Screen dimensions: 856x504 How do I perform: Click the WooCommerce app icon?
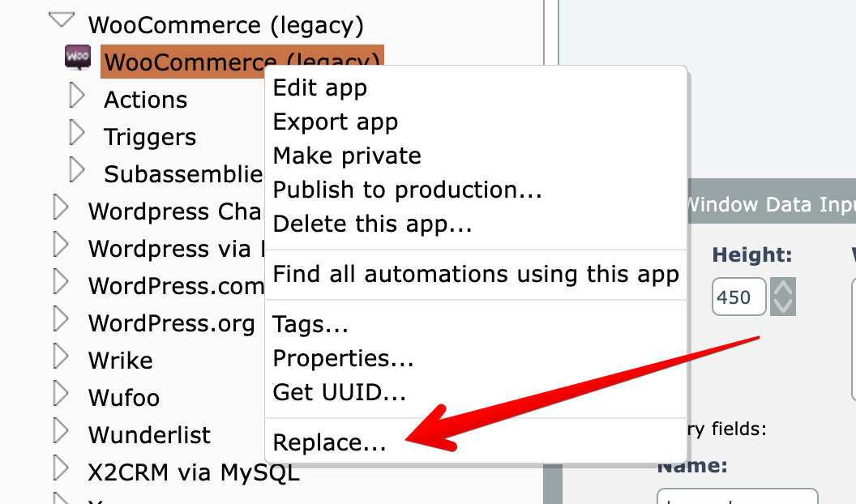click(77, 58)
